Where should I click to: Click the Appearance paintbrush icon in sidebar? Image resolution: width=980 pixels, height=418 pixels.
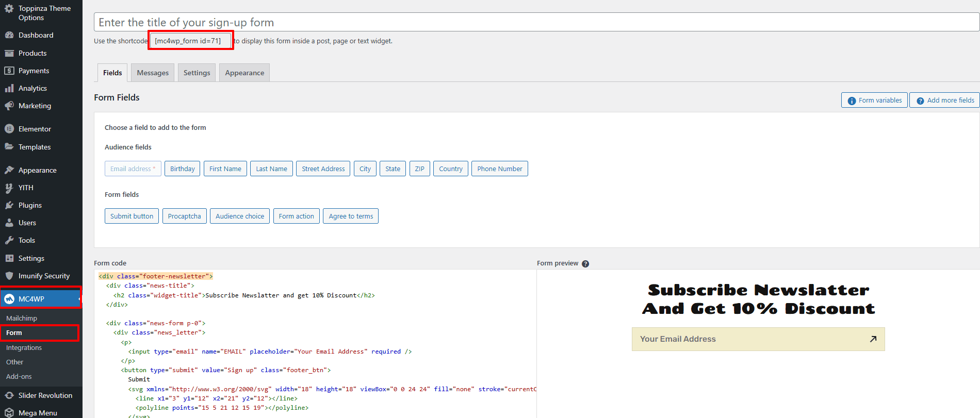[9, 170]
